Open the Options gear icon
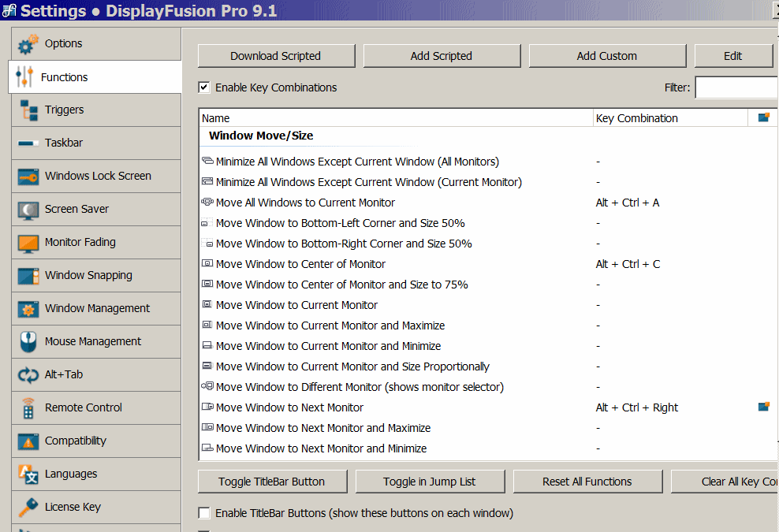The height and width of the screenshot is (532, 779). 28,45
